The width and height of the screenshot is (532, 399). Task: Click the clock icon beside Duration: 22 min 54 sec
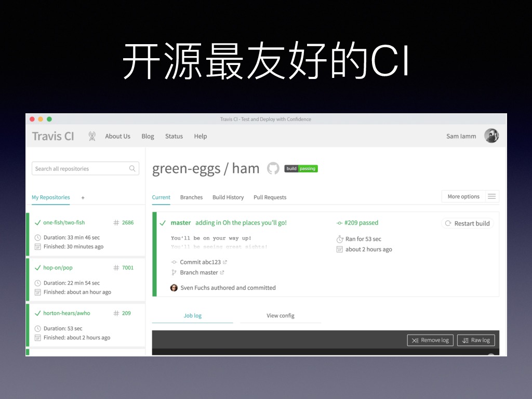tap(37, 283)
